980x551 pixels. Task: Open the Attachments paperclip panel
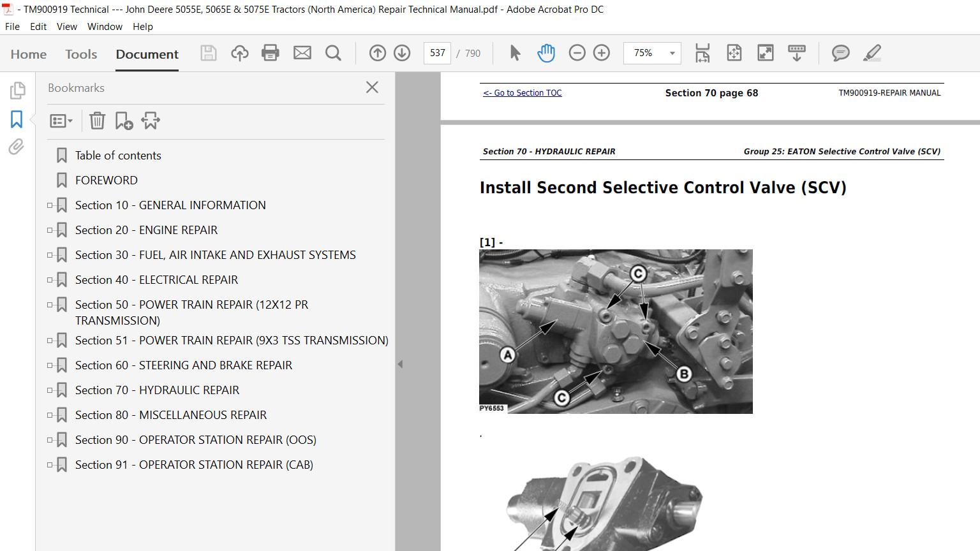coord(17,147)
